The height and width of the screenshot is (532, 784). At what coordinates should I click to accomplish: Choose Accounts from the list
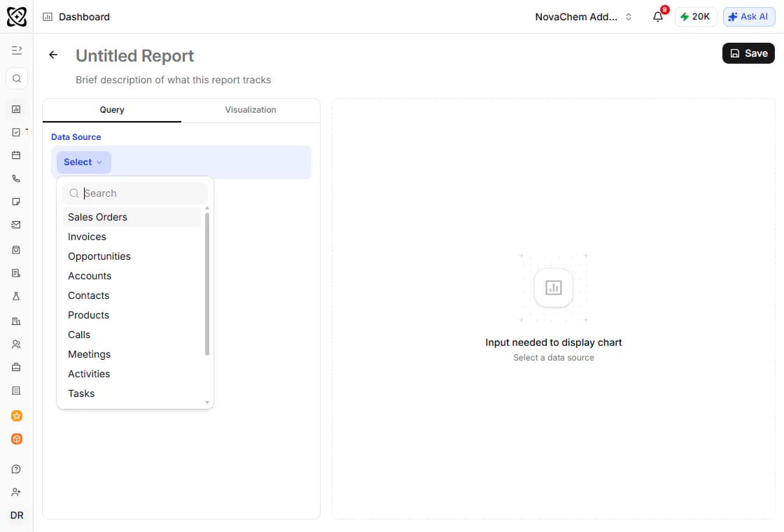(x=132, y=276)
